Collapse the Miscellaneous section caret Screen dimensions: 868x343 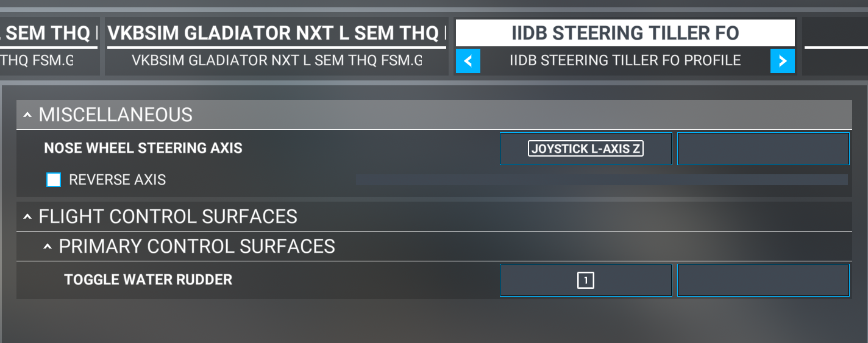[x=28, y=115]
